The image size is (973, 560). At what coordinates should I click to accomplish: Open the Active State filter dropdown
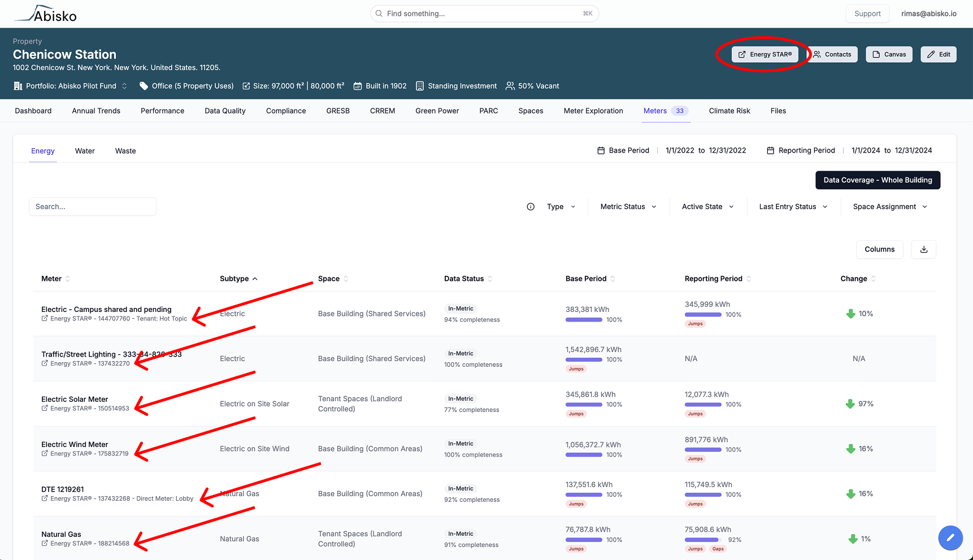(x=707, y=207)
